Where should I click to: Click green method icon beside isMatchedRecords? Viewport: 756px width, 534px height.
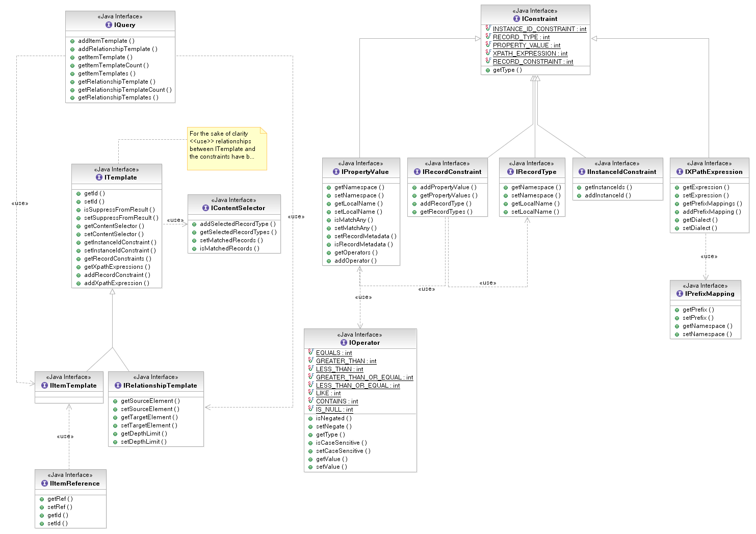click(194, 249)
